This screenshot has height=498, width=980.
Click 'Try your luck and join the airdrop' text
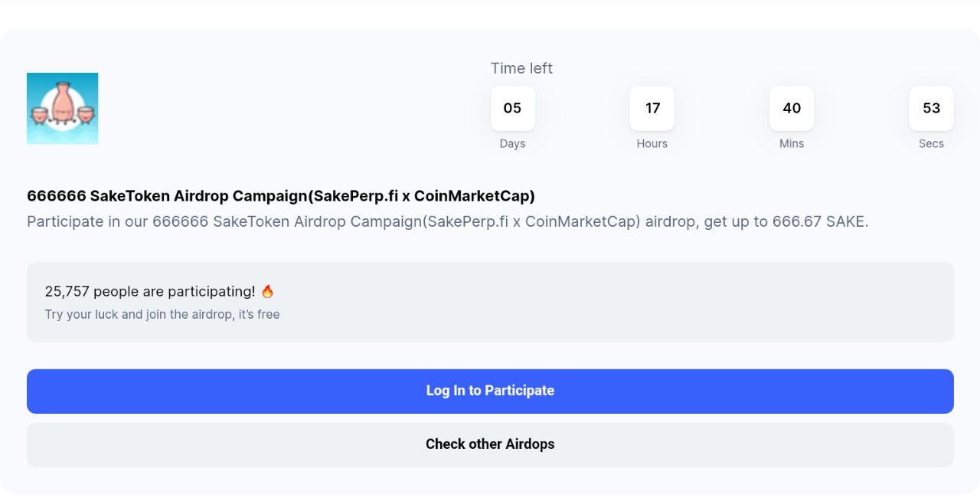point(138,314)
